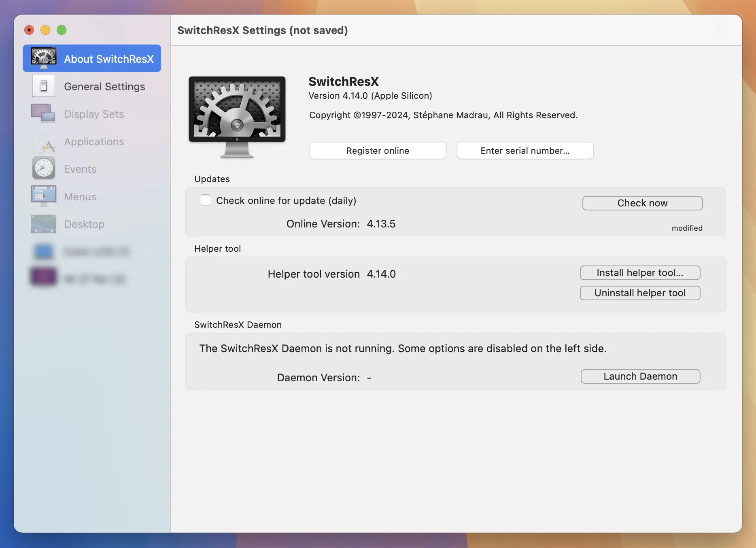Enable Check online for update (daily)

coord(206,200)
